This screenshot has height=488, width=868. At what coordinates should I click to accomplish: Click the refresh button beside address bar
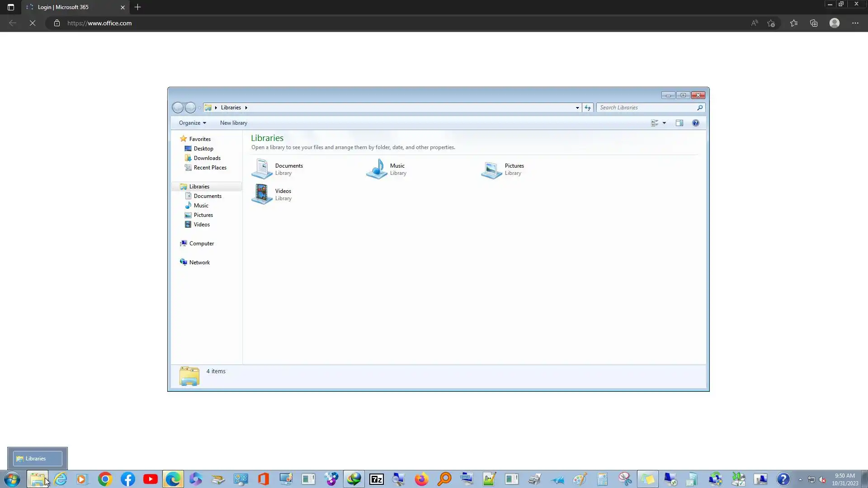pyautogui.click(x=588, y=108)
